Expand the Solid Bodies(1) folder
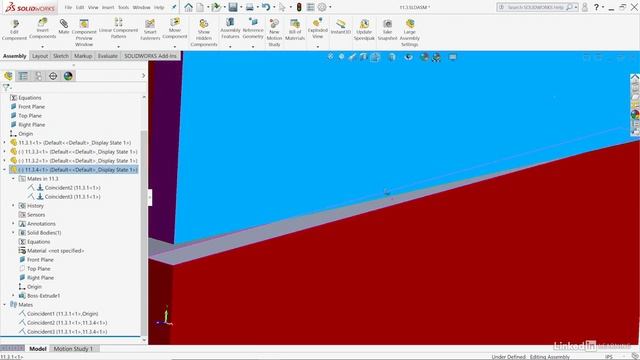The width and height of the screenshot is (640, 360). click(13, 233)
